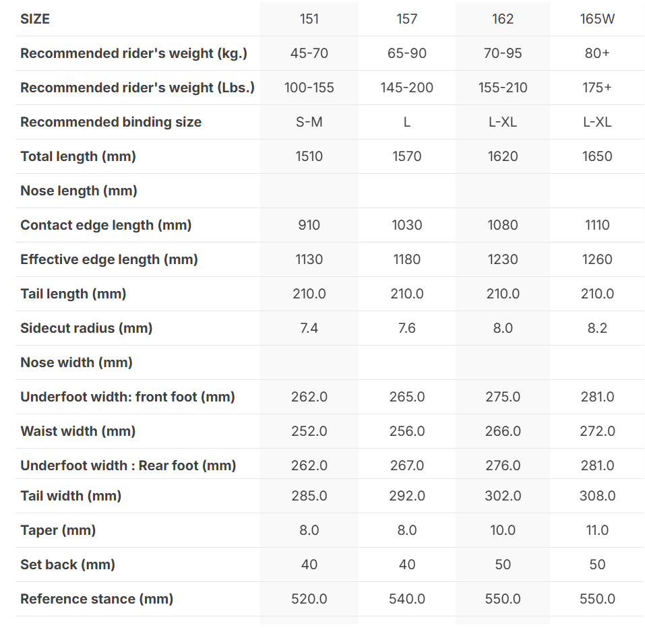Select the 175+ Lbs. weight cell
This screenshot has height=644, width=645.
click(597, 88)
